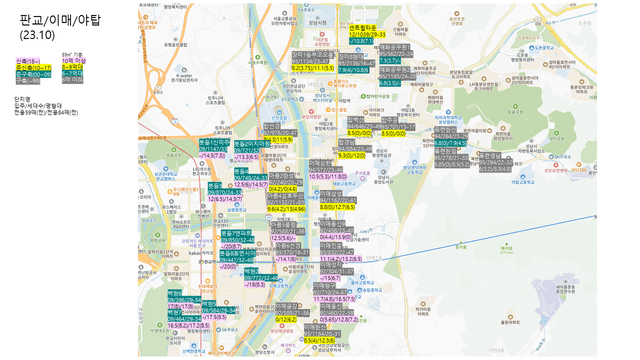Click the 목련한신 complex label
This screenshot has width=640, height=360.
[x=445, y=130]
